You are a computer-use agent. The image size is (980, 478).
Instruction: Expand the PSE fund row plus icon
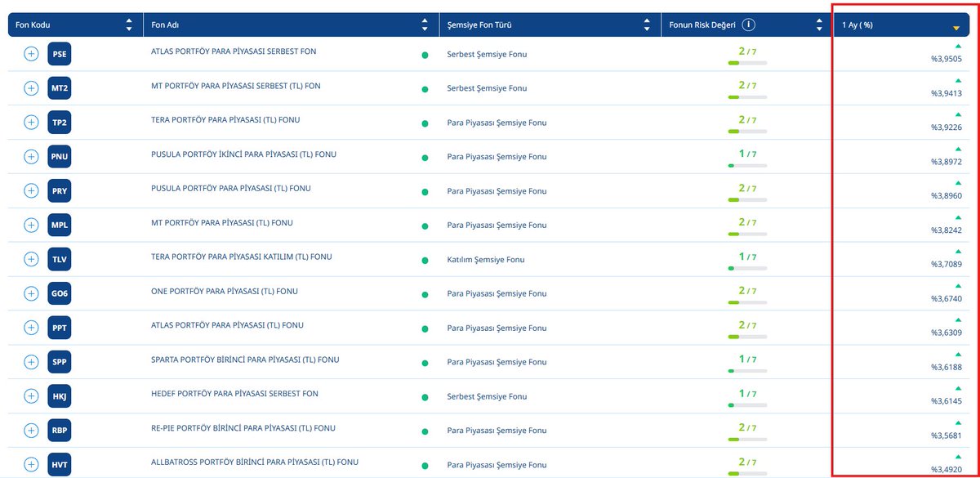[31, 54]
